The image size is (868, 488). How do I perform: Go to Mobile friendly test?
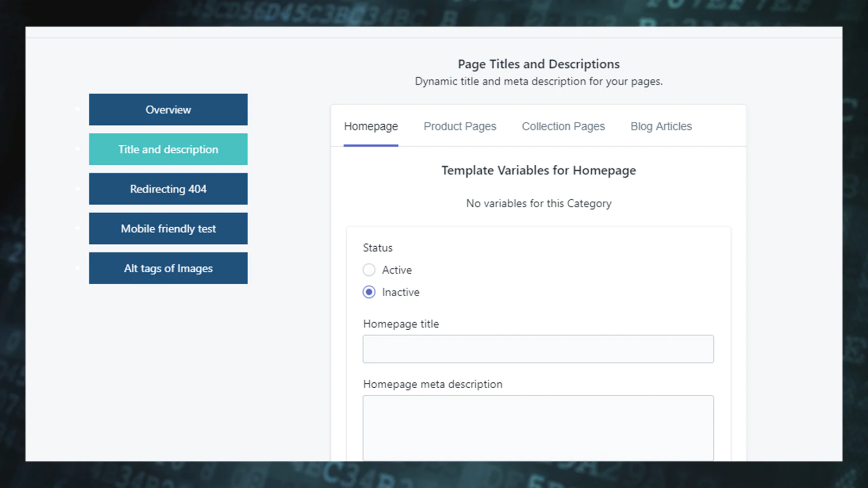tap(168, 228)
